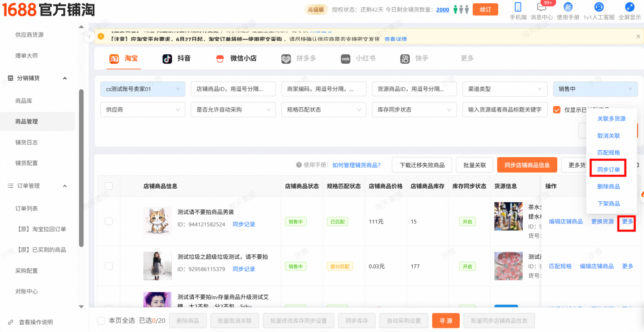Open the 供应商 dropdown
The image size is (644, 332).
(x=143, y=110)
